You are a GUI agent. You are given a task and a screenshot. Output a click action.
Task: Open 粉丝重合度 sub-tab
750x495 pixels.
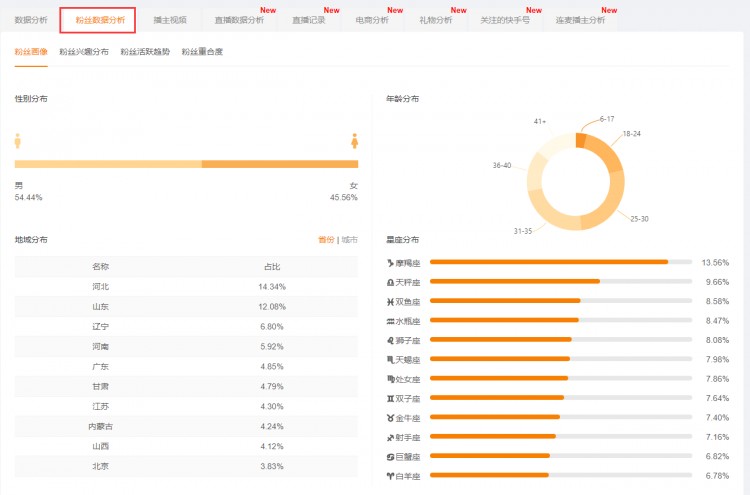pyautogui.click(x=202, y=52)
